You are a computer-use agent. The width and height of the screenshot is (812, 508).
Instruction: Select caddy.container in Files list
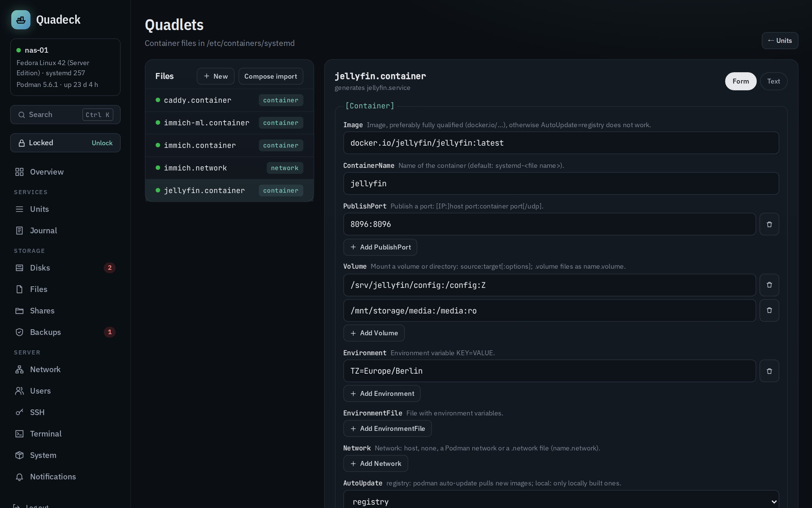coord(229,100)
